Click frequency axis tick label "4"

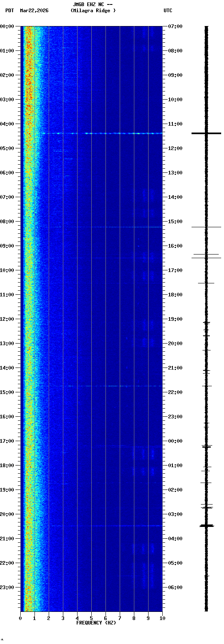click(x=77, y=618)
